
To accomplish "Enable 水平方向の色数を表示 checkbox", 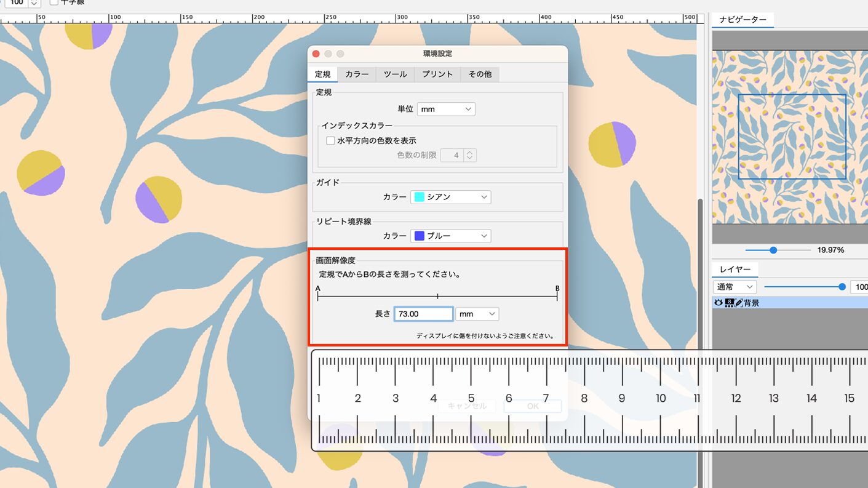I will click(x=330, y=140).
